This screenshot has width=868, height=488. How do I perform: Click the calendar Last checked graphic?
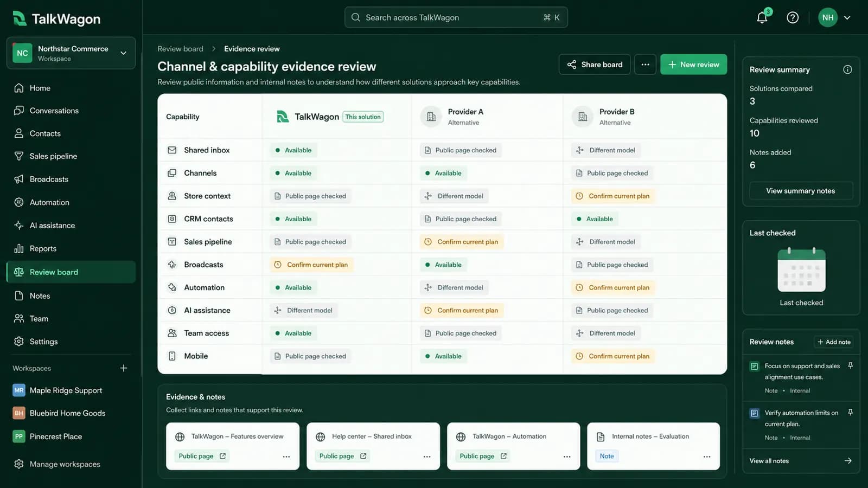coord(801,269)
